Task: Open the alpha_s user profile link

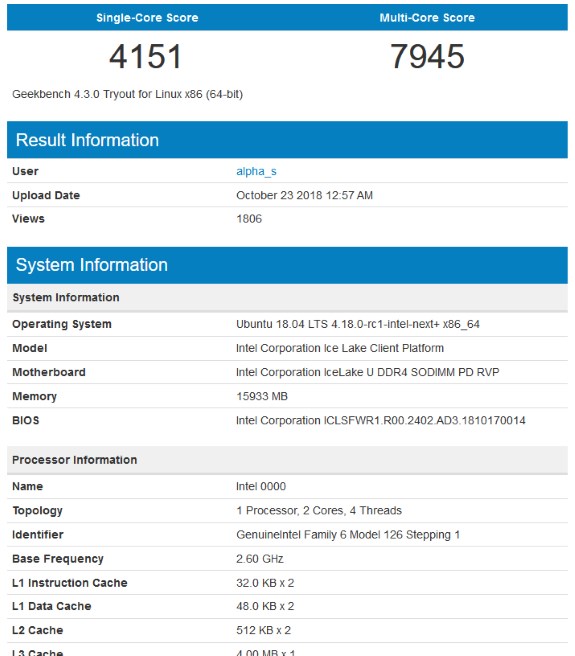Action: pos(256,172)
